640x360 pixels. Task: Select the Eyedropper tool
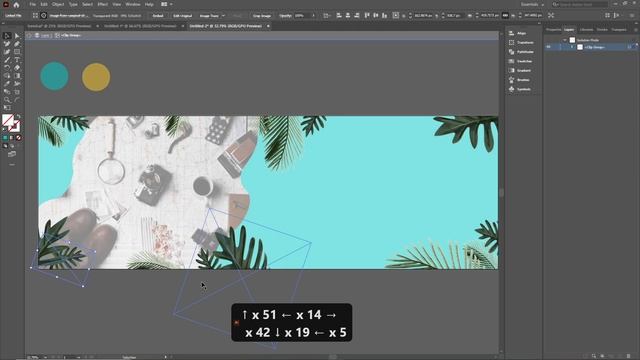[x=7, y=84]
